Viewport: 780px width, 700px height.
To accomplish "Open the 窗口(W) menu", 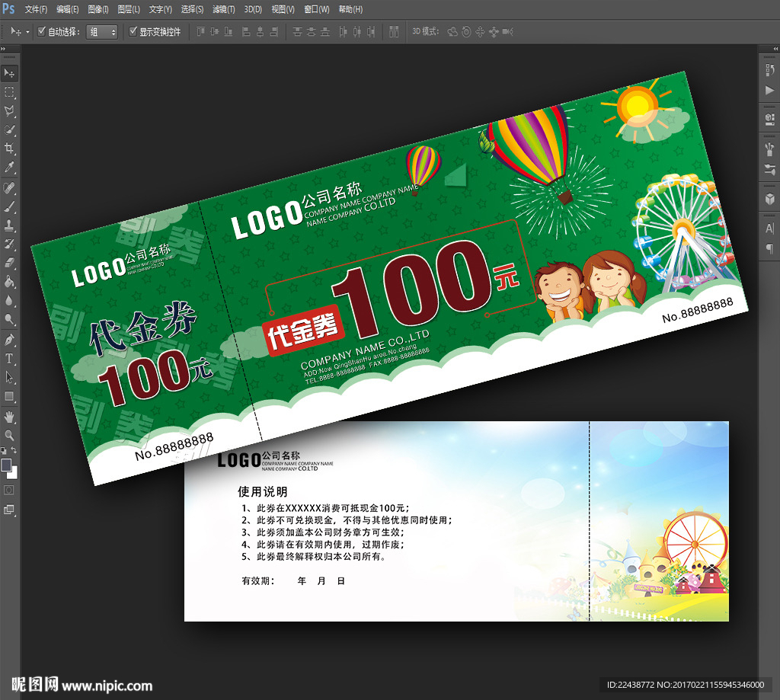I will tap(317, 9).
